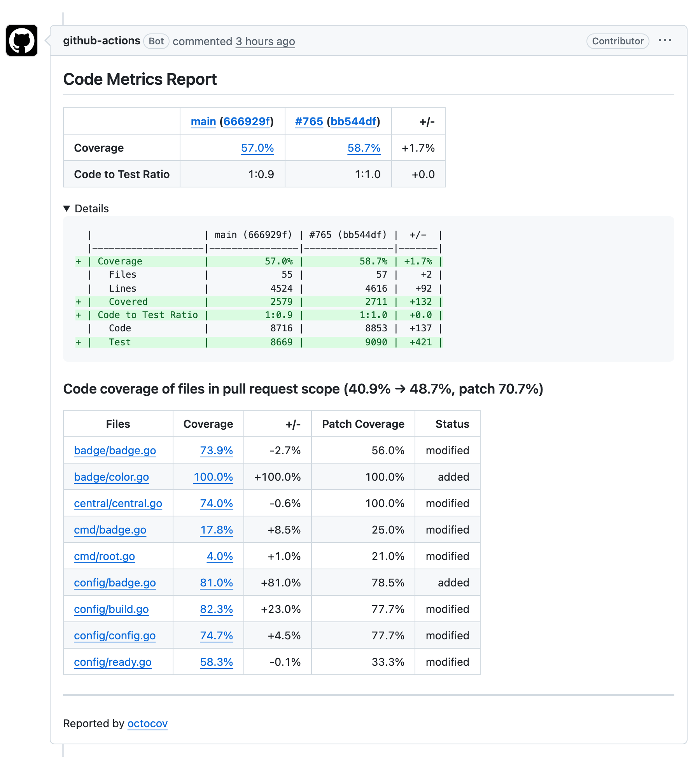View 58.3% coverage for config/ready.go

[x=217, y=662]
